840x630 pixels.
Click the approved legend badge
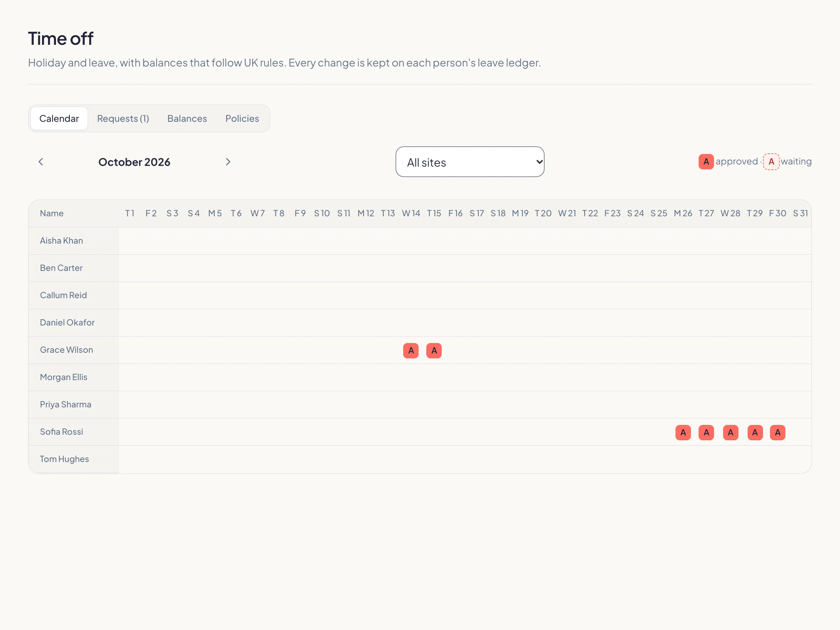pyautogui.click(x=706, y=162)
